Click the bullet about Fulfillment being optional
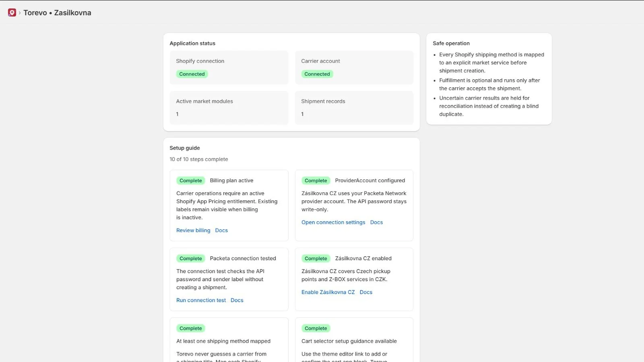 [489, 84]
